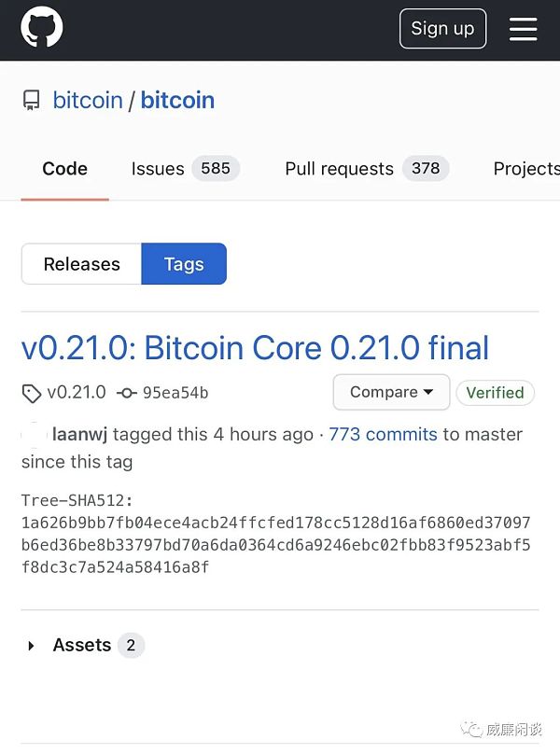Open the v0.21.0 Bitcoin Core release title

(x=255, y=348)
